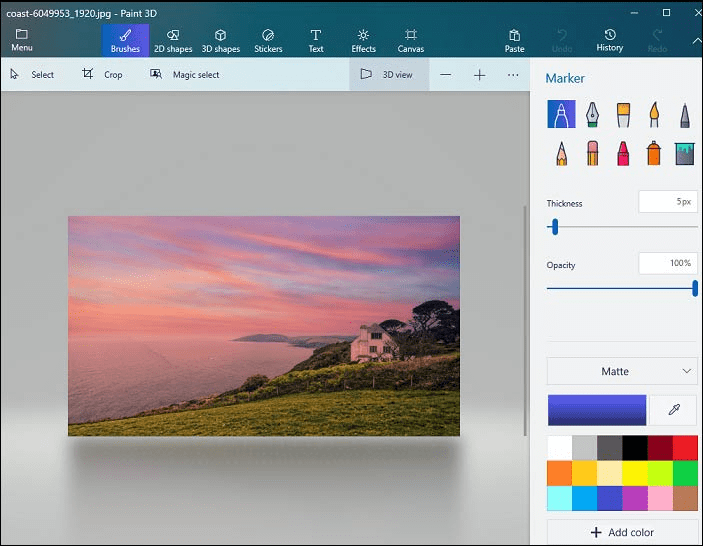Image resolution: width=703 pixels, height=546 pixels.
Task: Click the zoom in plus button
Action: [x=479, y=74]
